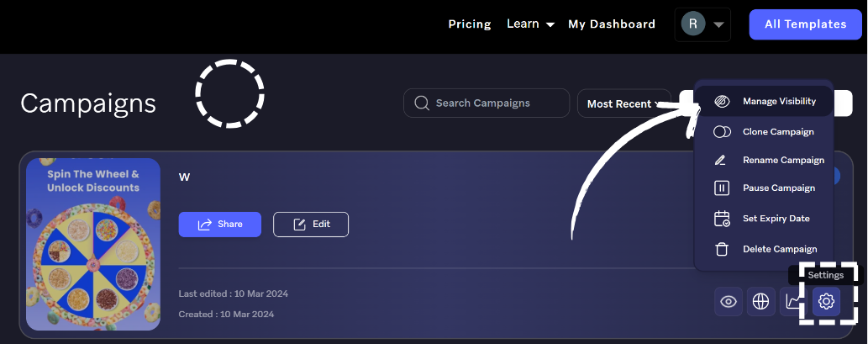Open the campaign Settings gear icon
The height and width of the screenshot is (344, 868).
coord(827,301)
